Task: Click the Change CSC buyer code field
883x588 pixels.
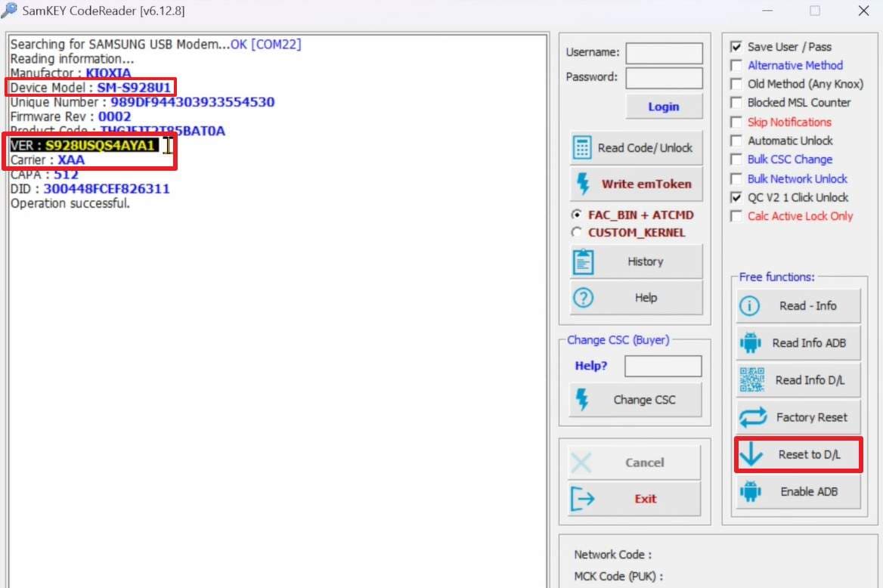Action: coord(663,366)
